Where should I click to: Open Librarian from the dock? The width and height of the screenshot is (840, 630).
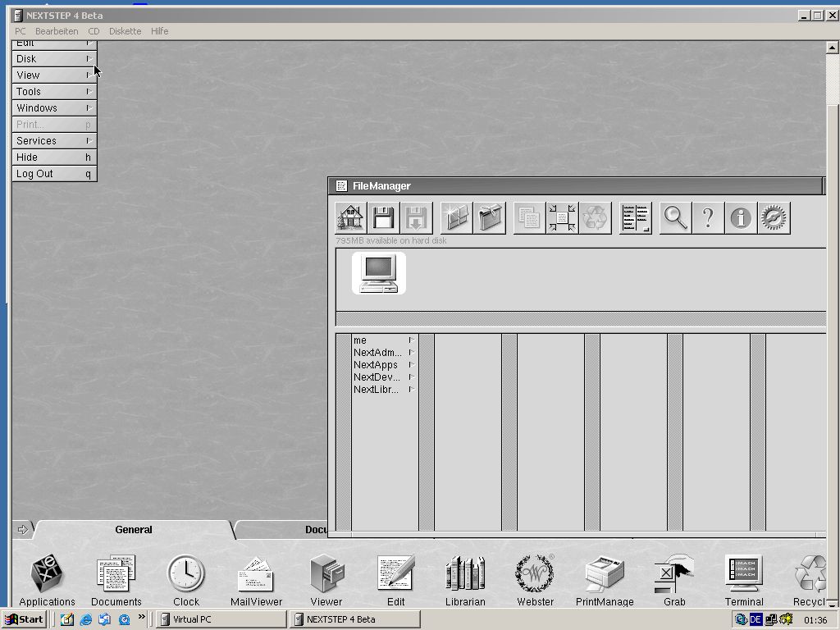[x=465, y=580]
